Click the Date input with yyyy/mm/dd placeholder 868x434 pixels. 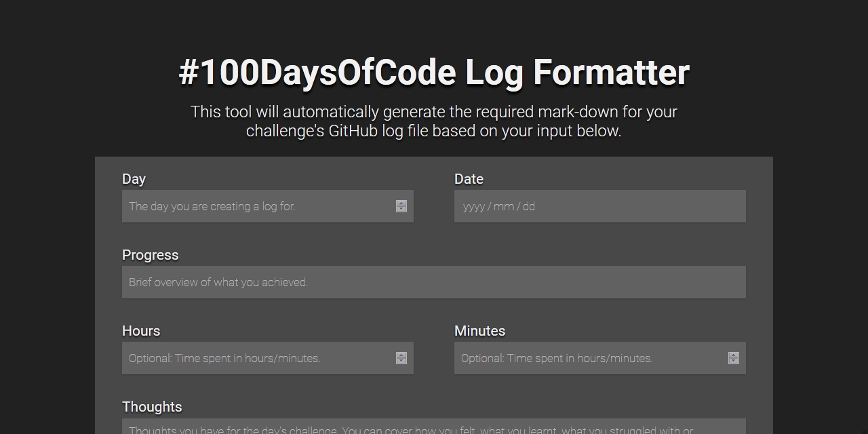click(x=599, y=206)
